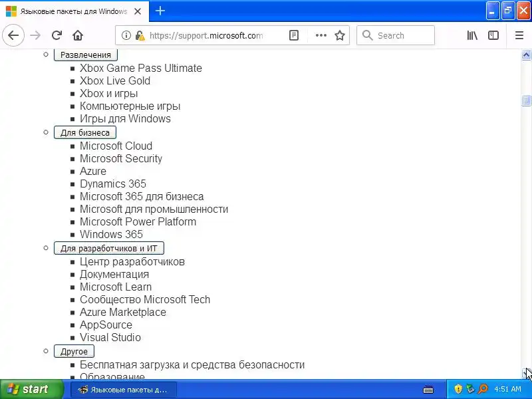532x399 pixels.
Task: Open Сообщество Microsoft Tech link
Action: (x=145, y=300)
